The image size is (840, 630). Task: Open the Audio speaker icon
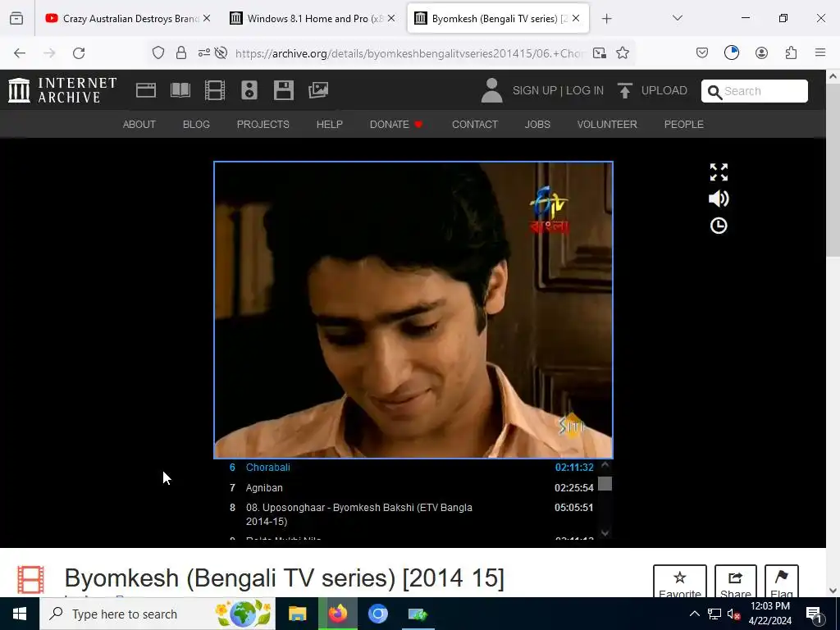click(x=249, y=90)
